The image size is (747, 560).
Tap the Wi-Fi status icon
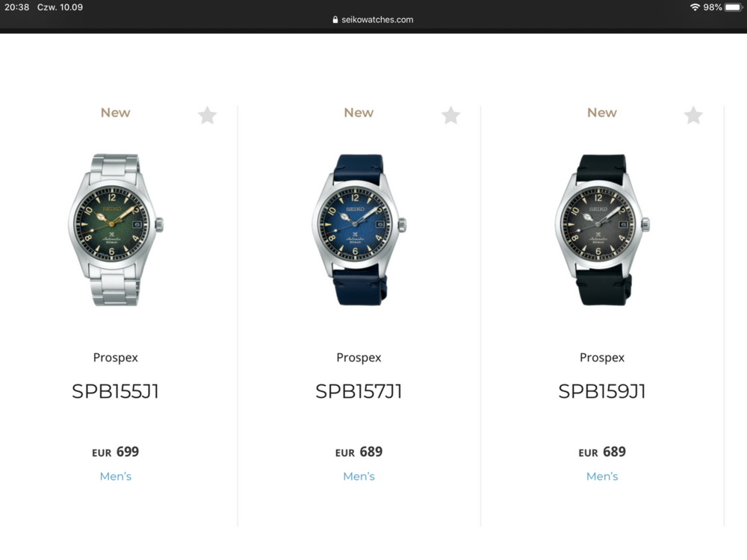tap(695, 7)
